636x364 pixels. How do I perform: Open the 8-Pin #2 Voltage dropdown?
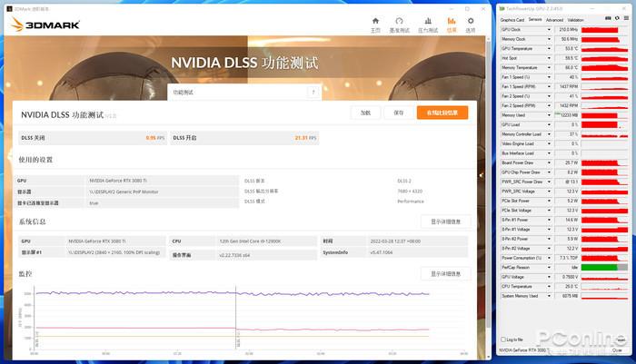tap(549, 249)
